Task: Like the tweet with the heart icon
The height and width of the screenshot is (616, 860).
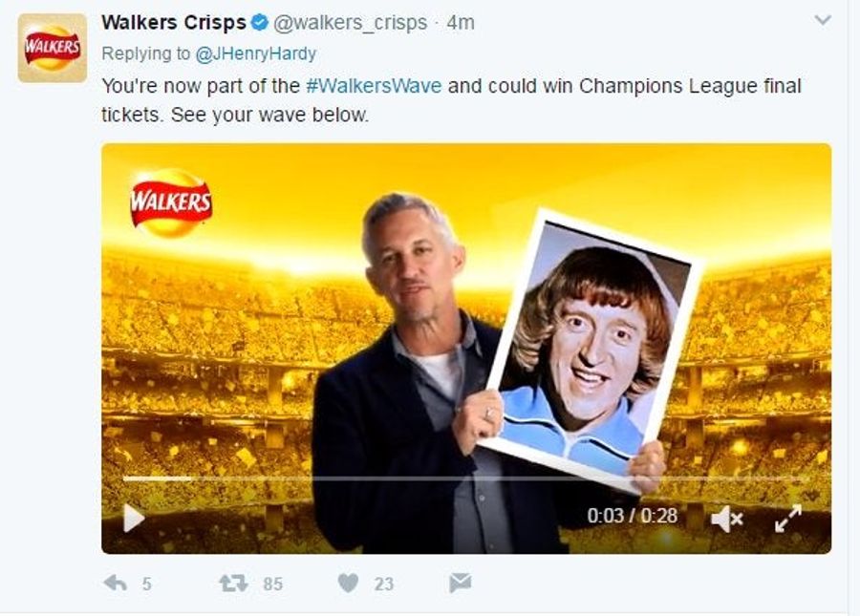Action: click(x=348, y=584)
